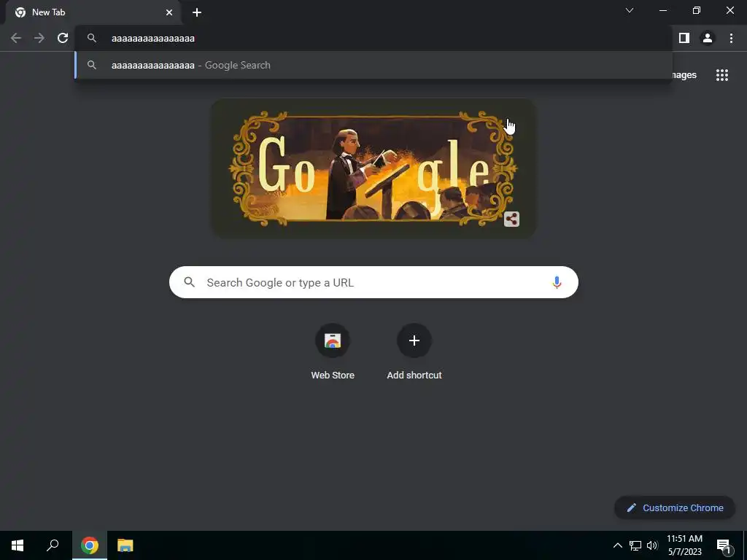This screenshot has width=747, height=560.
Task: Click the magnifier icon in search box
Action: [x=189, y=282]
